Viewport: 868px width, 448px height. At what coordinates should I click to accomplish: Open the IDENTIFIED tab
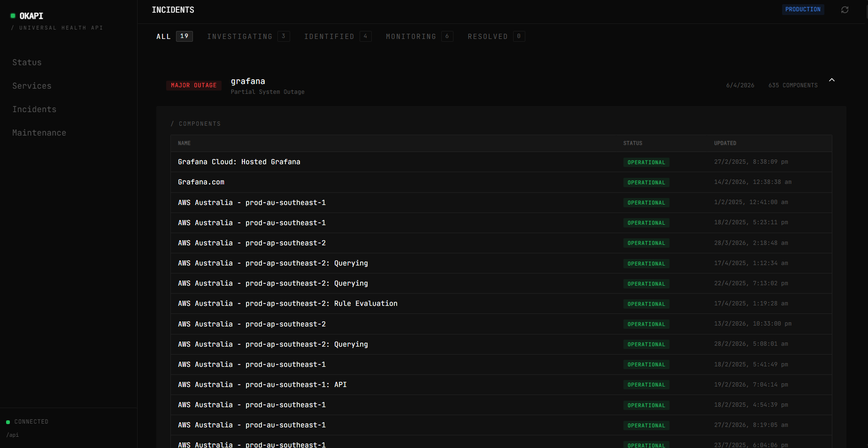click(x=338, y=37)
